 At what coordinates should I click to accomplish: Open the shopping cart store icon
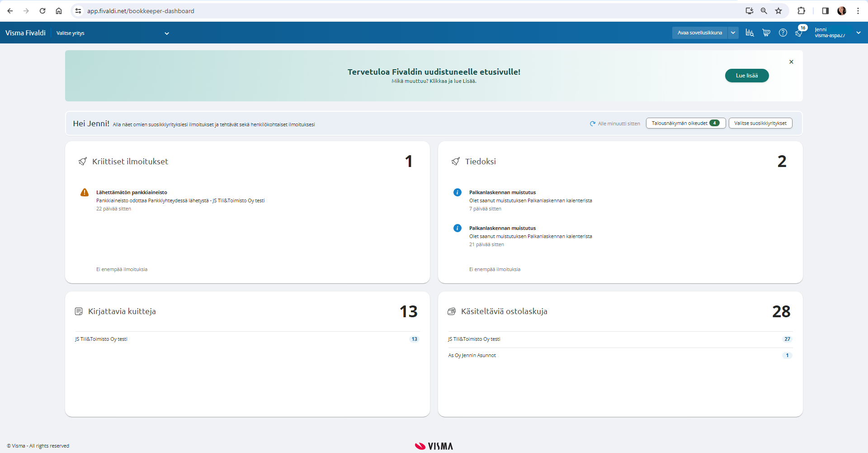click(766, 33)
